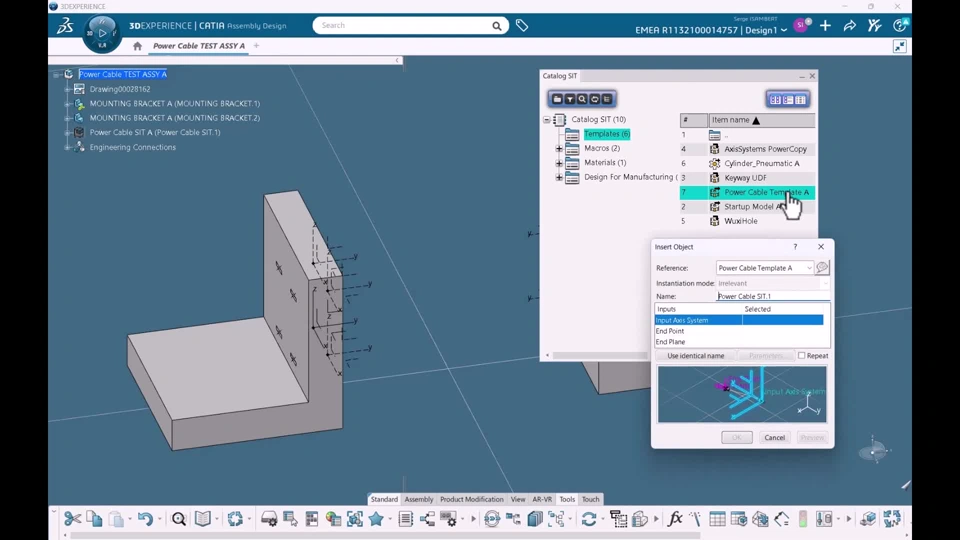Open the catalog book icon in toolbar
Viewport: 960px width, 540px height.
point(203,519)
